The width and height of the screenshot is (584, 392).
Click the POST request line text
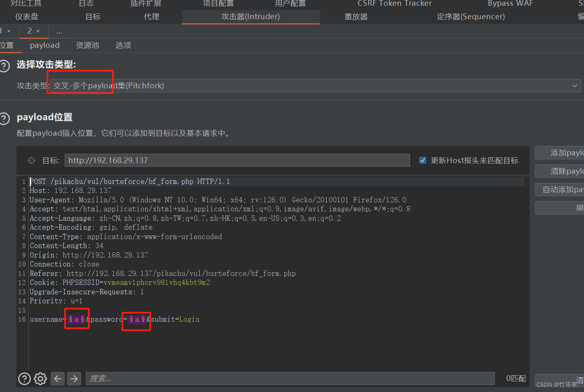pos(130,181)
